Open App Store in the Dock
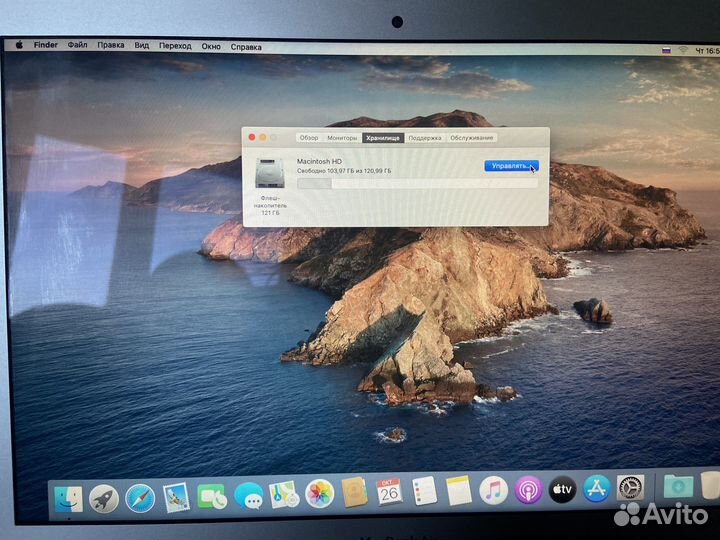This screenshot has height=540, width=720. (x=596, y=488)
